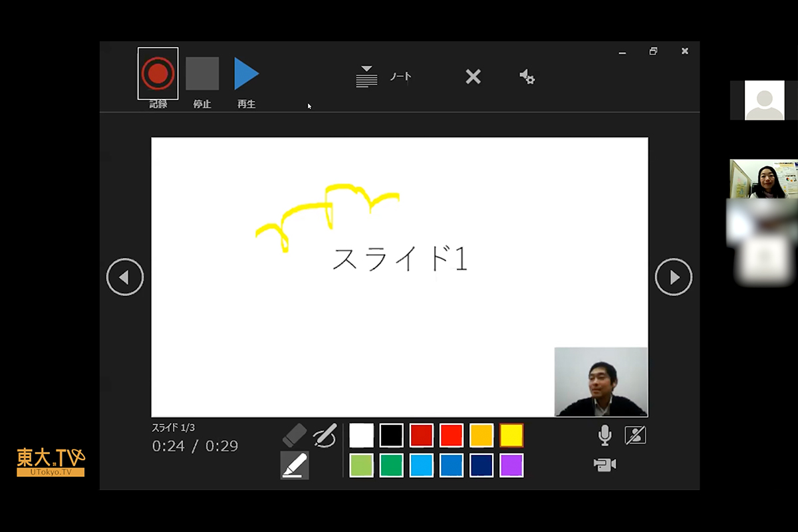This screenshot has width=798, height=532.
Task: Select the Pen tool
Action: pos(325,436)
